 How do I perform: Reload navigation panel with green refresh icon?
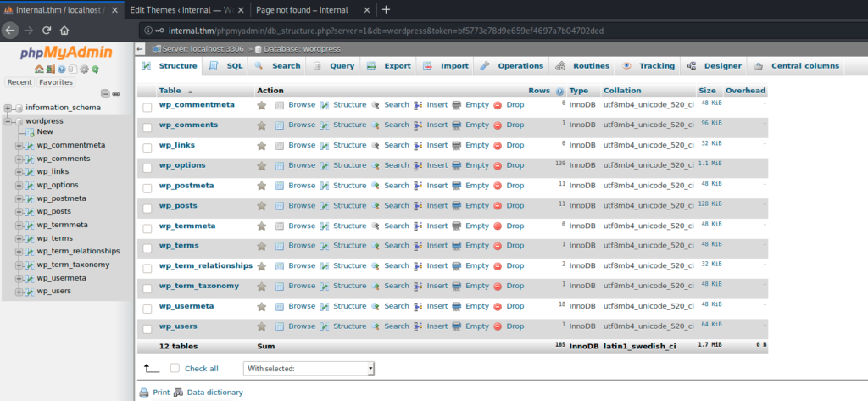point(95,70)
